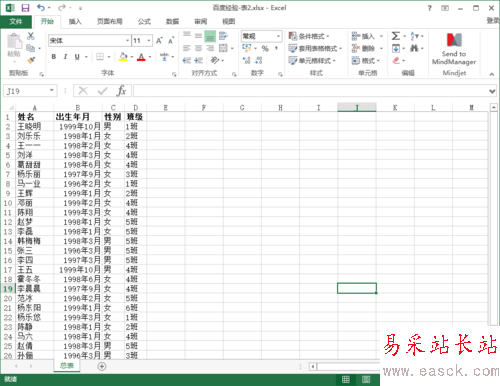Click in the formula bar
500x386 pixels.
pyautogui.click(x=310, y=91)
